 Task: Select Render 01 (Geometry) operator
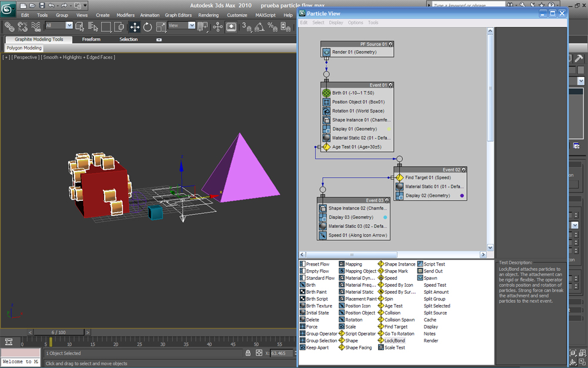tap(357, 52)
